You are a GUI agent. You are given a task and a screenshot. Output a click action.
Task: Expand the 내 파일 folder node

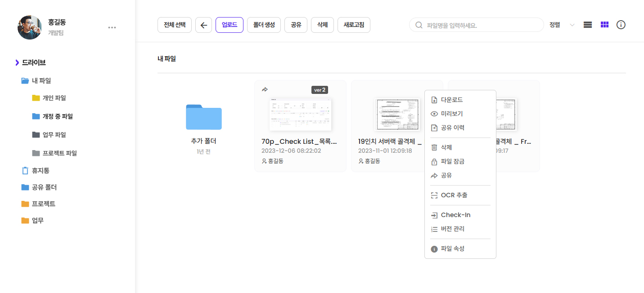(x=25, y=81)
